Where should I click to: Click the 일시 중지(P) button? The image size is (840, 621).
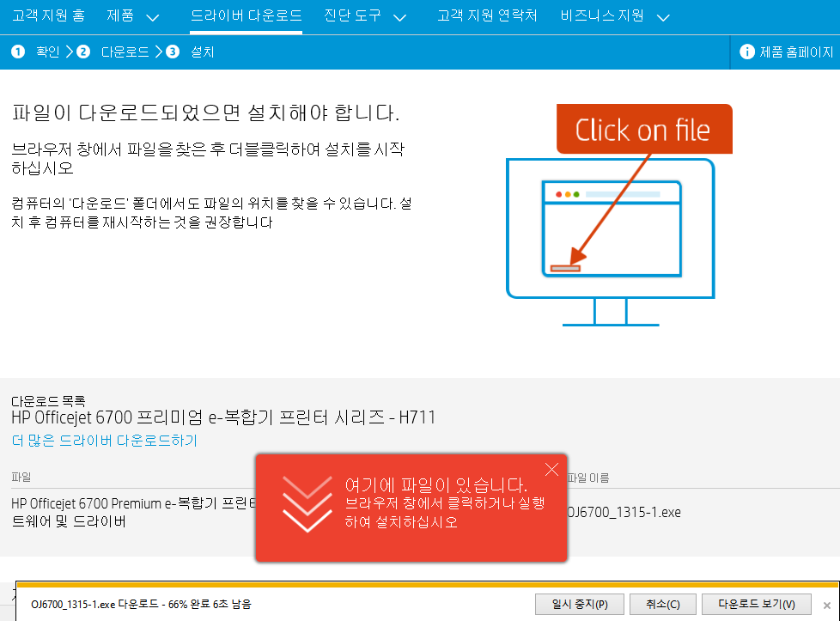tap(580, 605)
